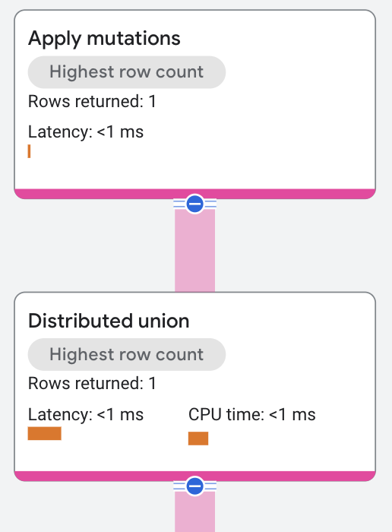Click Highest row count badge in Distributed union
Screen dimensions: 392x532
coord(126,354)
